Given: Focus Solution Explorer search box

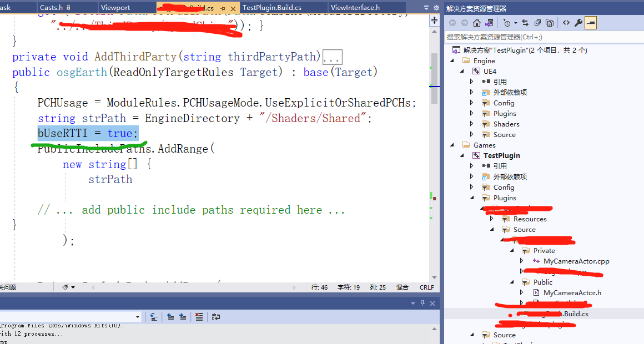Looking at the screenshot, I should point(544,37).
